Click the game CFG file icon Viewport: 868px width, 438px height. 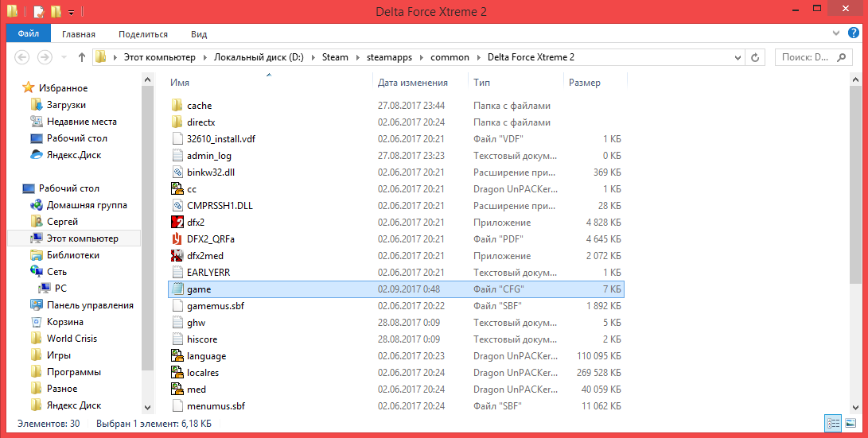coord(177,289)
